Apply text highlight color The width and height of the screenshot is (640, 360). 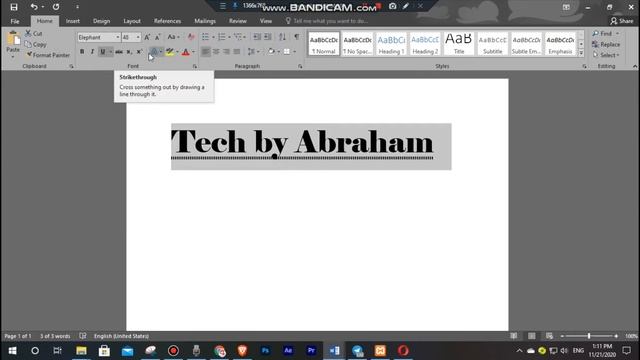[170, 52]
